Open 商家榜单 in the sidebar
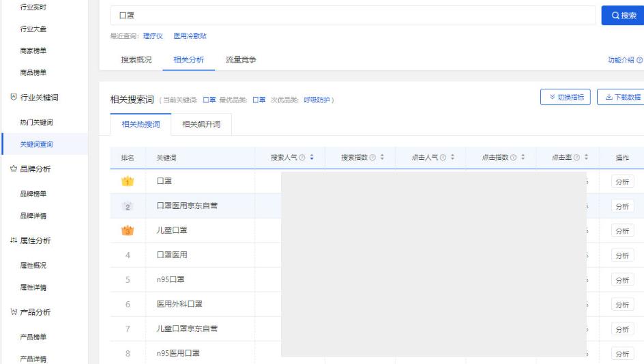The height and width of the screenshot is (364, 644). [33, 51]
